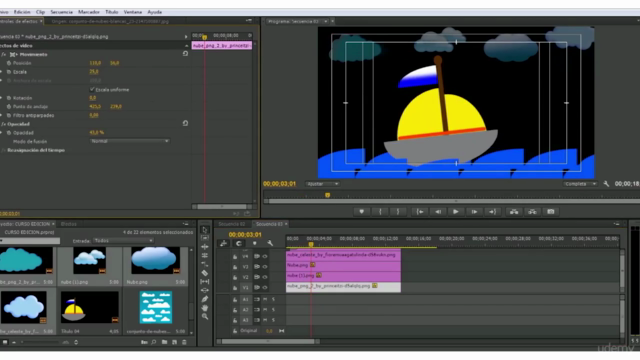This screenshot has height=360, width=640.
Task: Toggle visibility eye of track V3
Action: point(265,267)
